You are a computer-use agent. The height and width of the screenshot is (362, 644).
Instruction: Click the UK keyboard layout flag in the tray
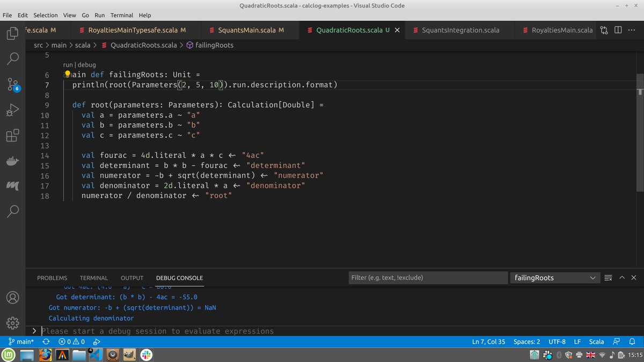pyautogui.click(x=590, y=355)
